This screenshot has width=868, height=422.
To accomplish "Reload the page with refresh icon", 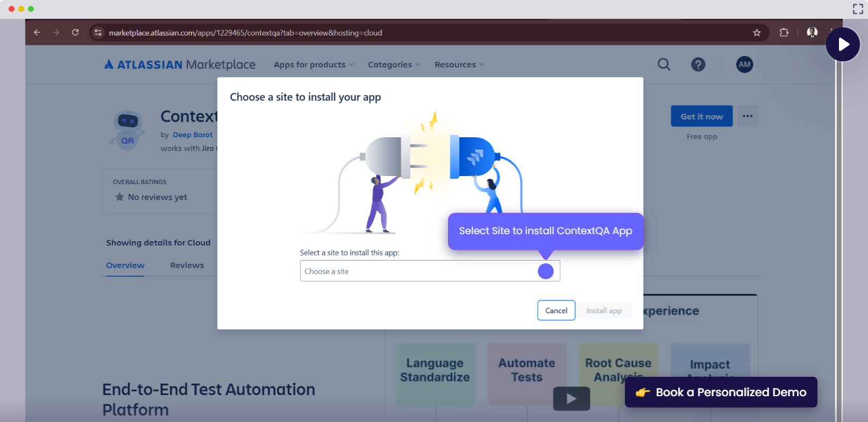I will [75, 32].
